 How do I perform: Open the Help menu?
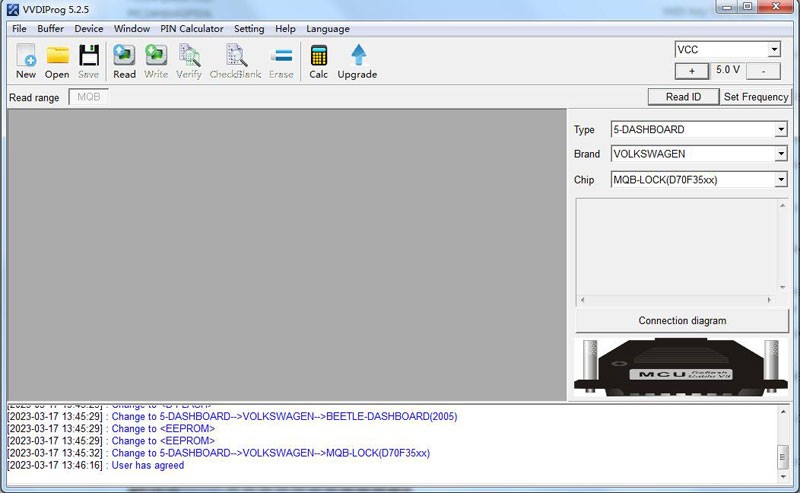tap(285, 29)
